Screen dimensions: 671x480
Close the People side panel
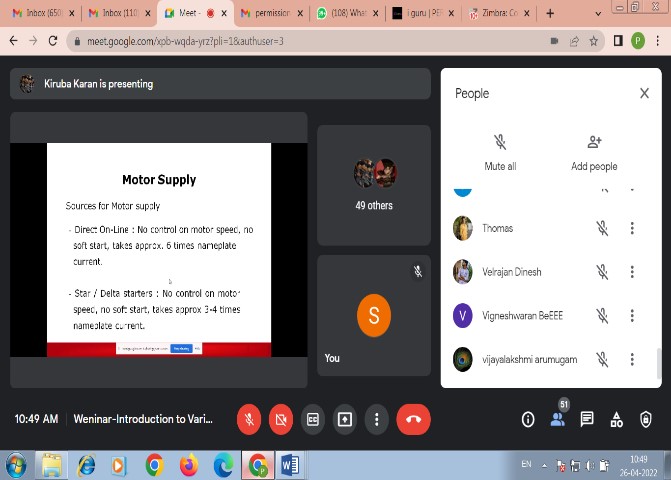point(644,93)
